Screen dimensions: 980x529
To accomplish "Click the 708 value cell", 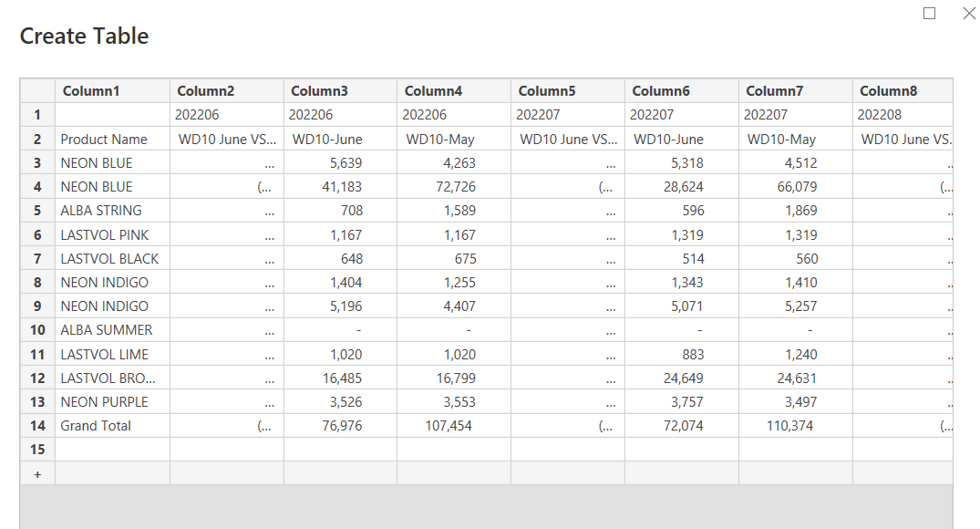I will [x=341, y=211].
